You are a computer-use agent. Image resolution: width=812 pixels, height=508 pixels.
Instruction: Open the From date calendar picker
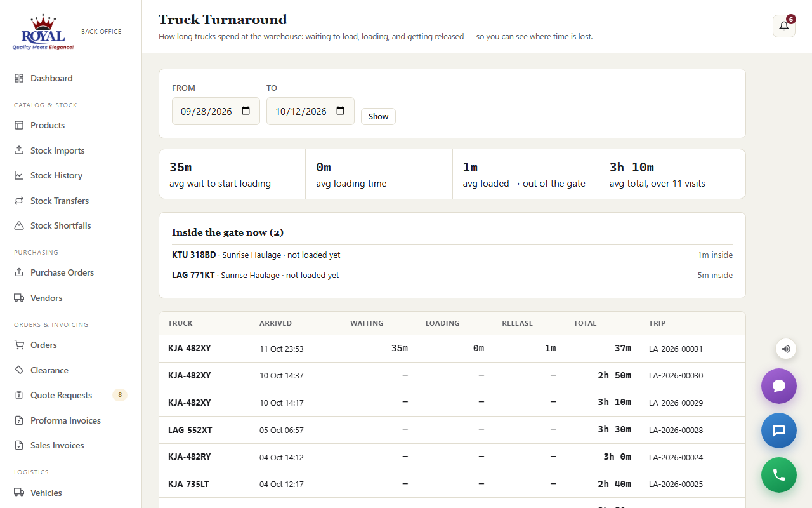[246, 111]
